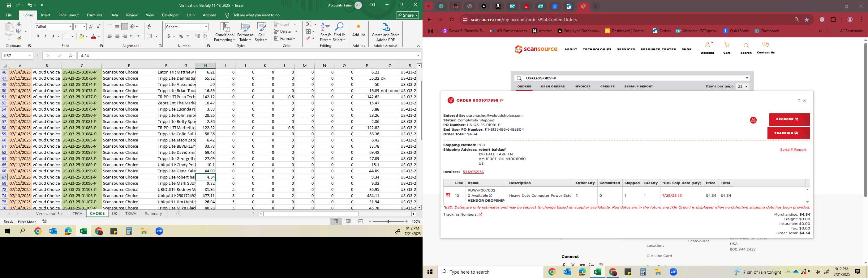Click the print icon in order details
The width and height of the screenshot is (868, 278).
753,120
